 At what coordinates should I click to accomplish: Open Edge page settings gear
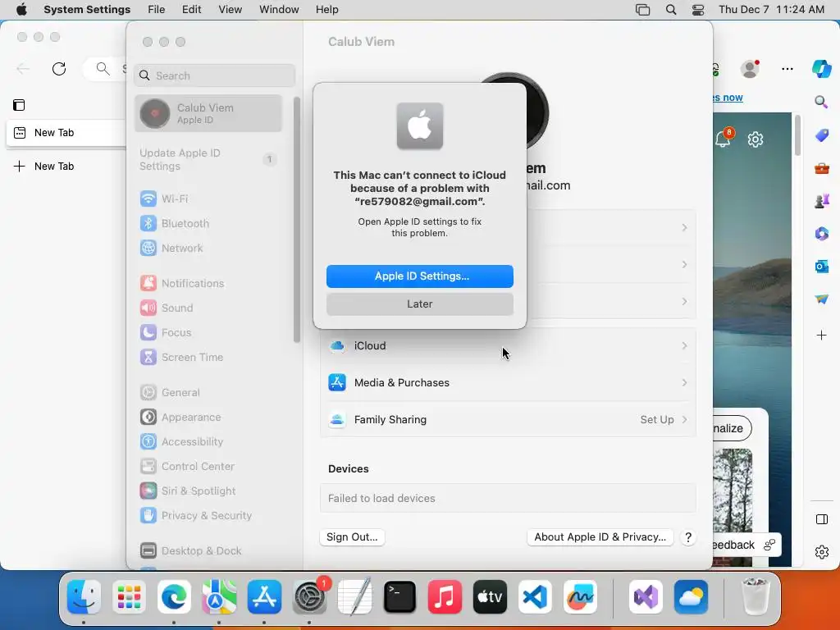[x=756, y=139]
